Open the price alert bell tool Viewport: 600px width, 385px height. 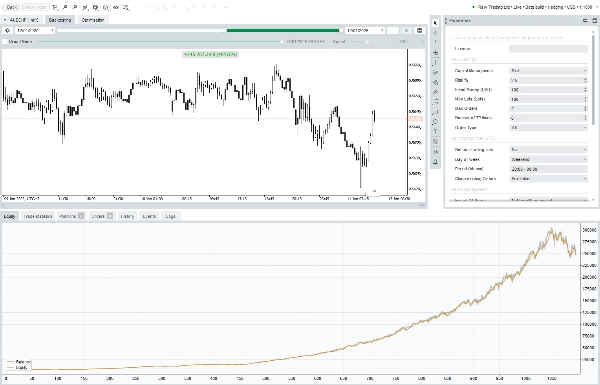point(435,162)
